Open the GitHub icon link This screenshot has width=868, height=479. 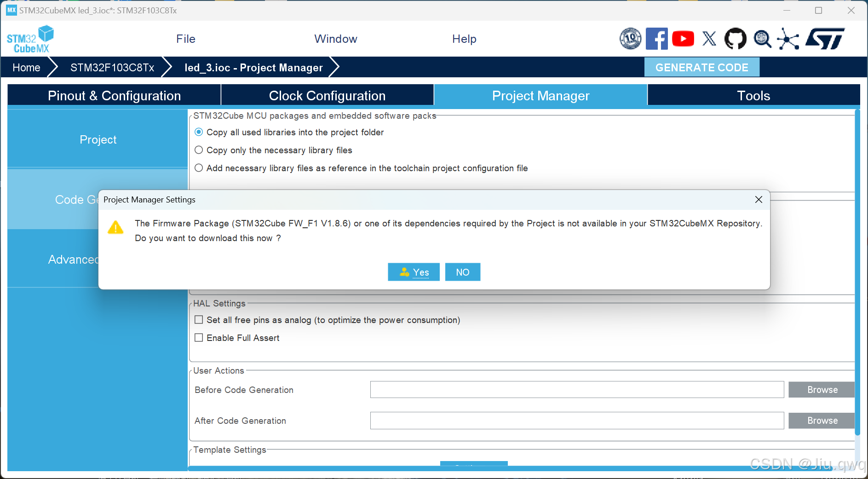pyautogui.click(x=736, y=39)
